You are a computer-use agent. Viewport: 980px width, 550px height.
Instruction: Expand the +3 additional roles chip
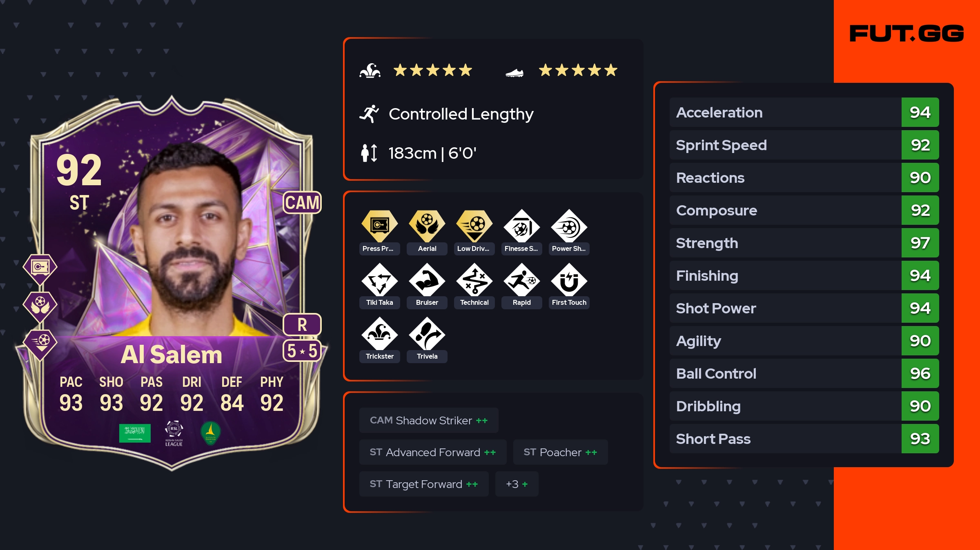[517, 484]
